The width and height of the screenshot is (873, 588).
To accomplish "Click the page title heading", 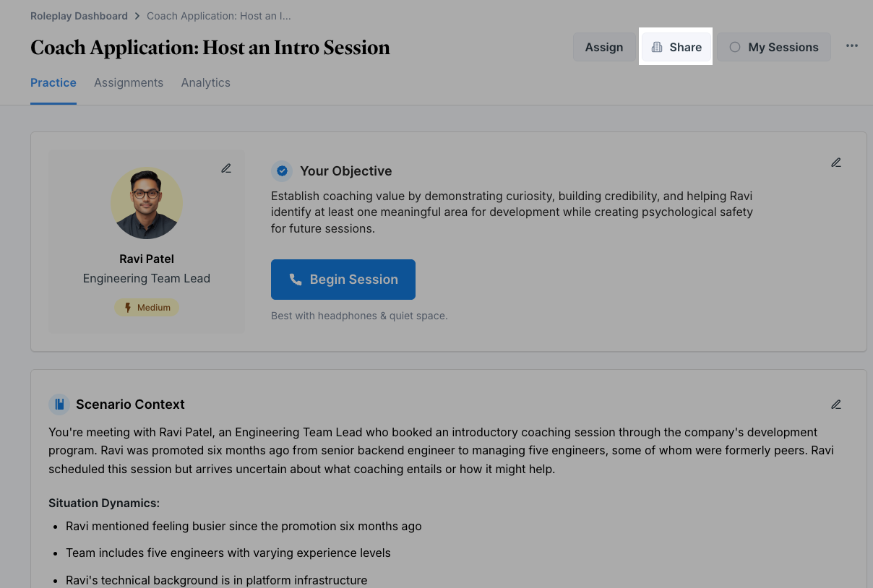I will pos(210,48).
